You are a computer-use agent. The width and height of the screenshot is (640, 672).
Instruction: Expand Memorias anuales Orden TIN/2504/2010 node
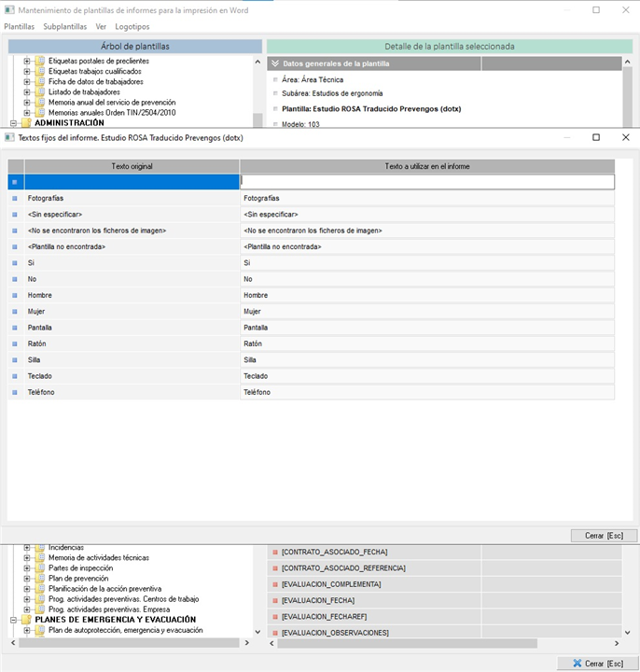point(27,112)
